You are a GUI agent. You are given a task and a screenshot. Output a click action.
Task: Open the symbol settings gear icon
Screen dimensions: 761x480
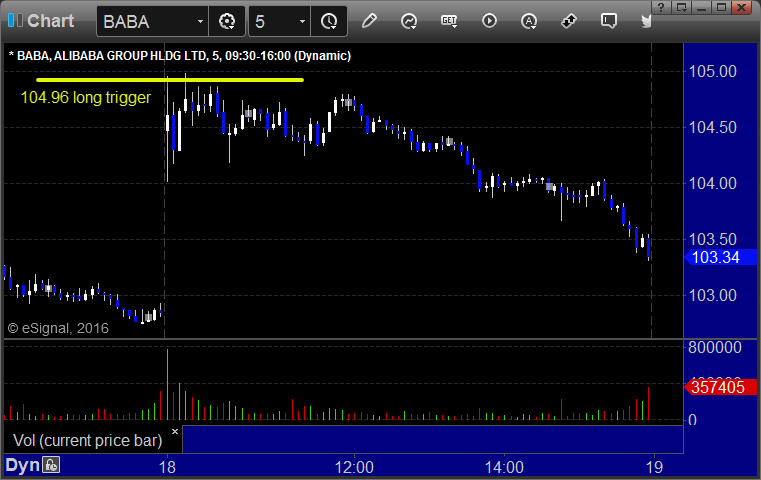pyautogui.click(x=227, y=21)
